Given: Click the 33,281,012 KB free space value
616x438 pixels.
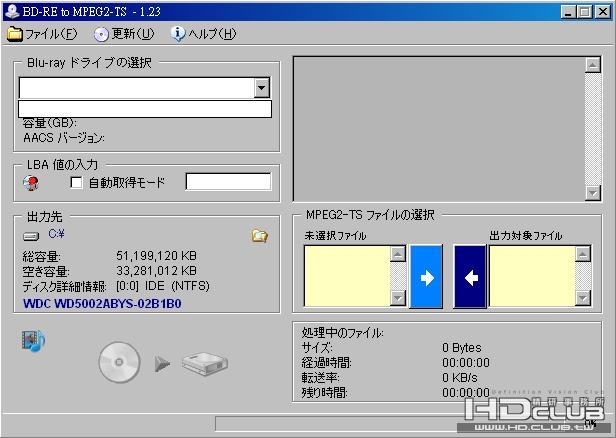Looking at the screenshot, I should tap(156, 271).
